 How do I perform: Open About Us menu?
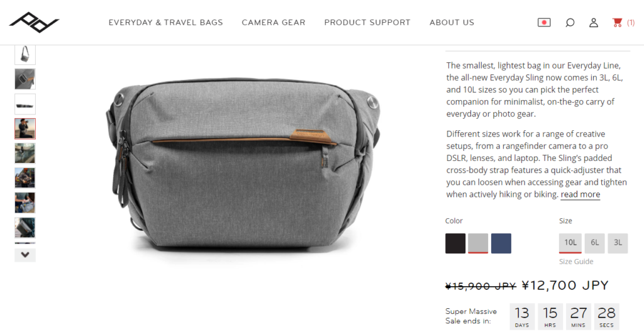452,23
